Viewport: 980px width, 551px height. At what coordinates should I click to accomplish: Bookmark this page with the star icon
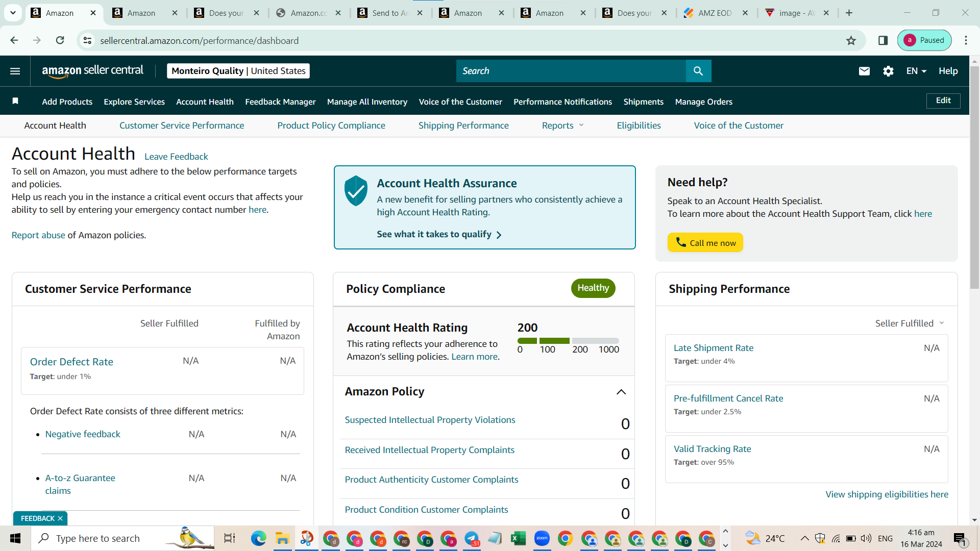pos(851,40)
